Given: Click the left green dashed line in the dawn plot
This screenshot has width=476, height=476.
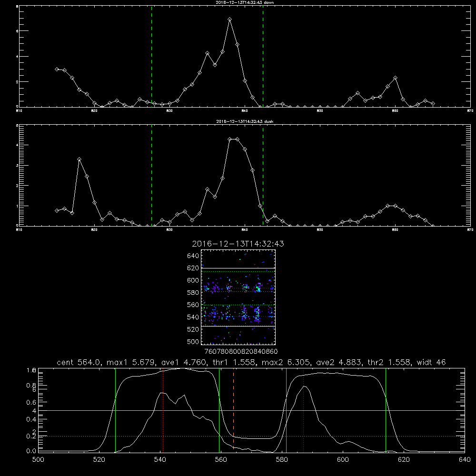Looking at the screenshot, I should pyautogui.click(x=151, y=57).
